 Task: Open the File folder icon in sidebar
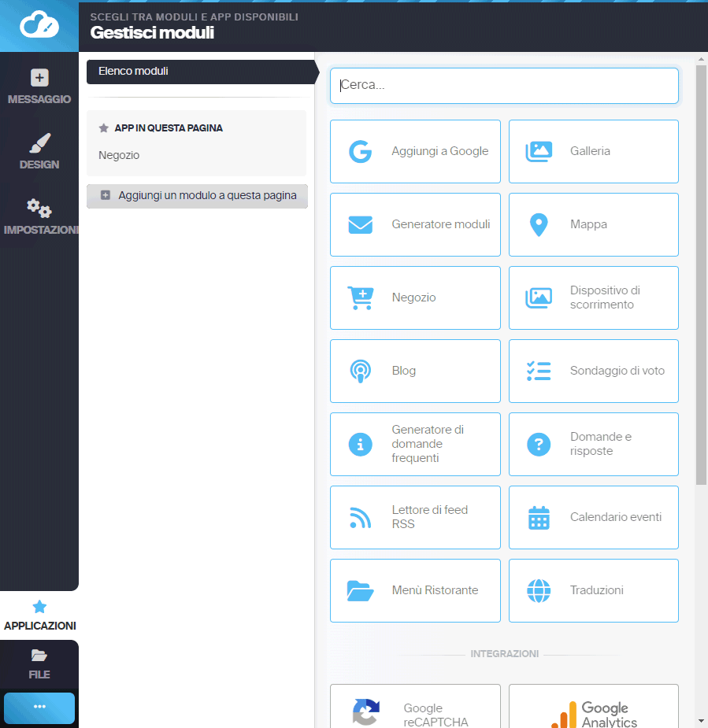tap(39, 655)
